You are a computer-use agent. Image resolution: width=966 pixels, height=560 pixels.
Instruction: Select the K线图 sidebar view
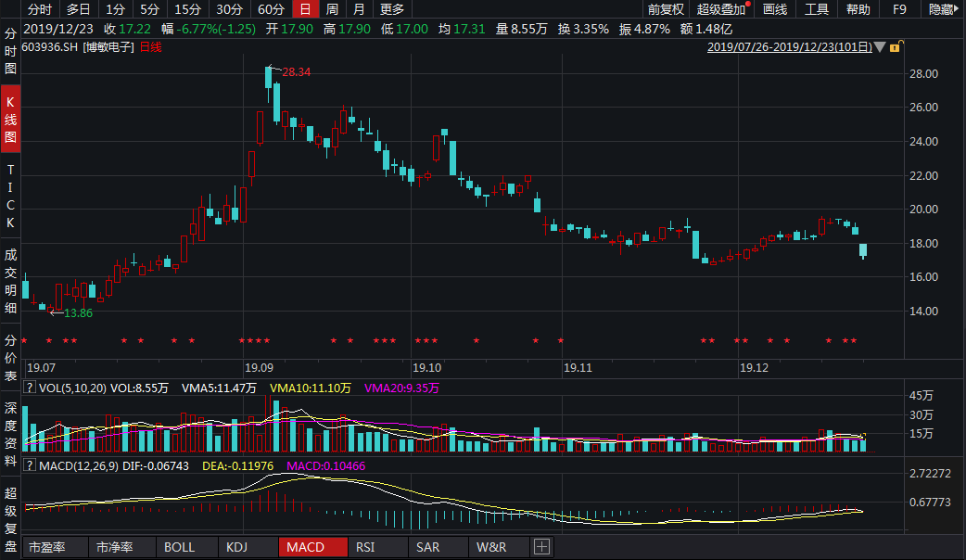click(x=10, y=120)
